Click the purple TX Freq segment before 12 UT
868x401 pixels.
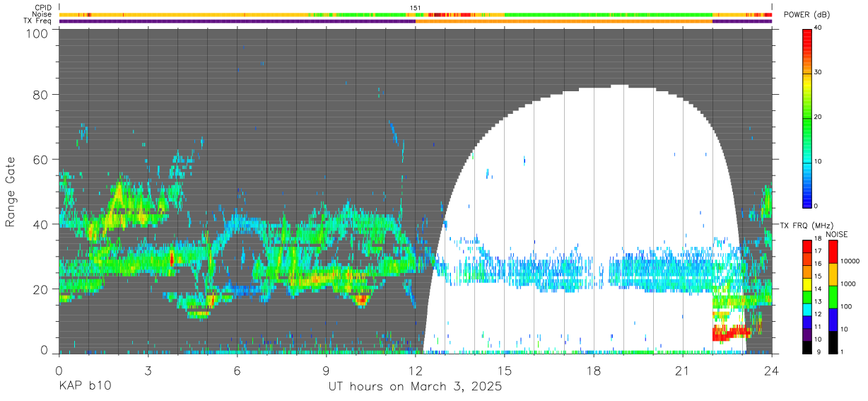237,21
